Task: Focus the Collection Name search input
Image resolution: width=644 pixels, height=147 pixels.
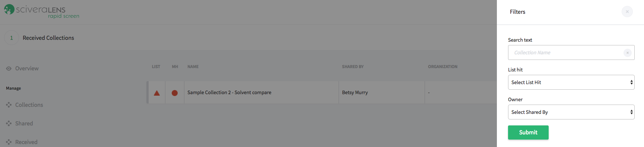Action: [565, 52]
